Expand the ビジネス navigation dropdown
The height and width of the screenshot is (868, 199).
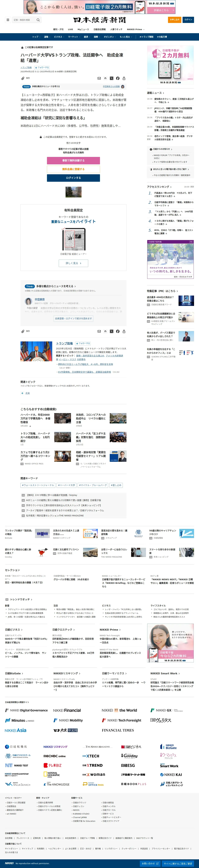pyautogui.click(x=59, y=37)
